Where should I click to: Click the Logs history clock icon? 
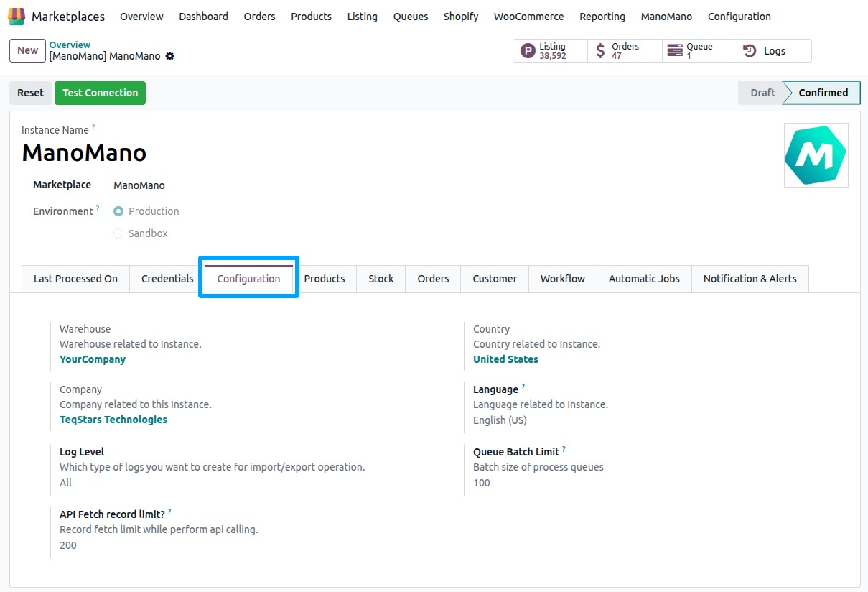tap(750, 51)
